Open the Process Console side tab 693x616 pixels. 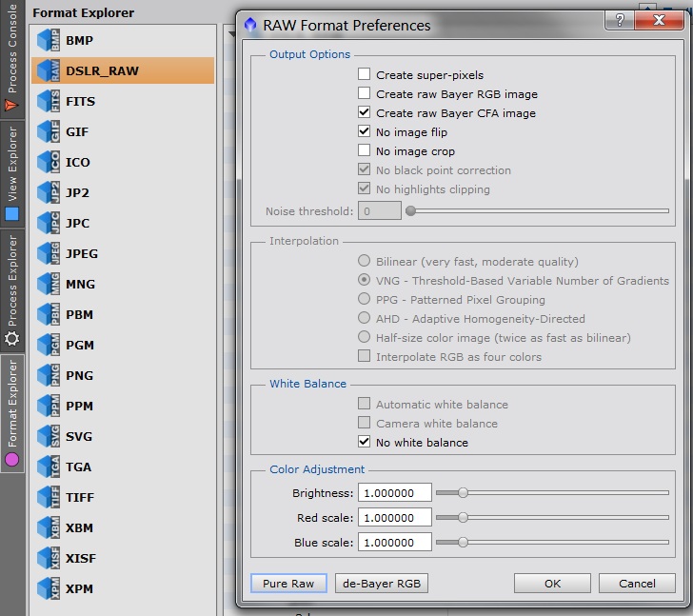(12, 58)
